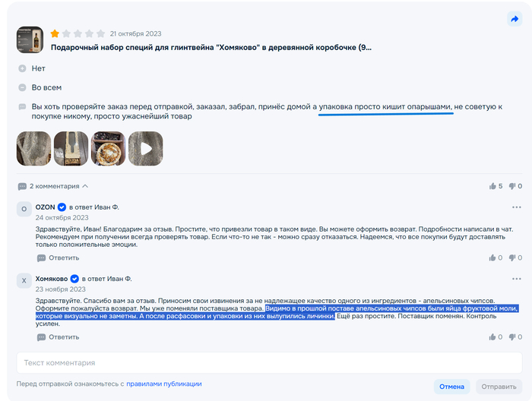Open three-dot menu on Хомяково comment
Image resolution: width=532 pixels, height=401 pixels.
click(x=516, y=279)
